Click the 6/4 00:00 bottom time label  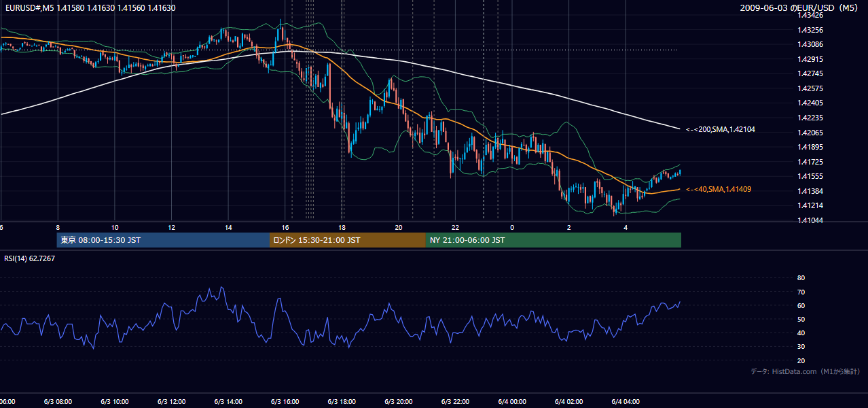tap(512, 402)
